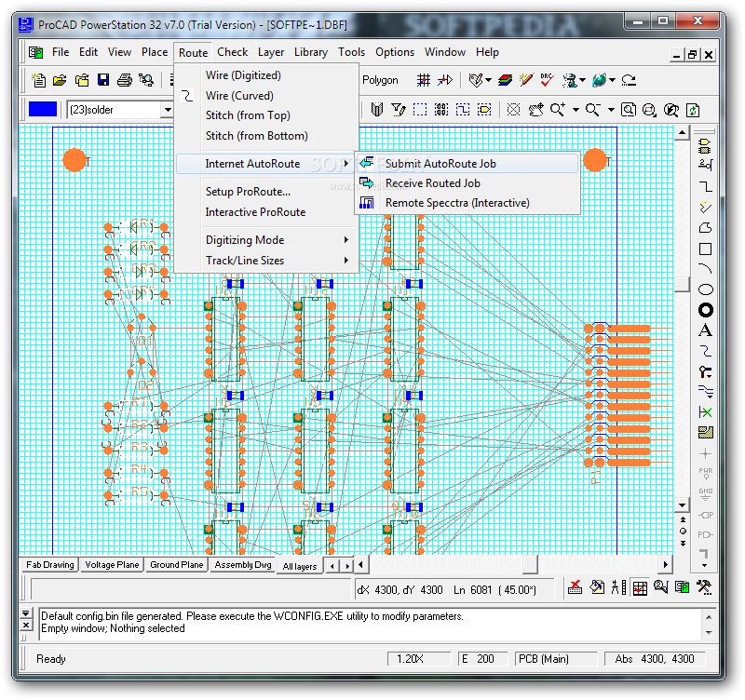
Task: Select the thick ring pad tool
Action: [x=706, y=310]
